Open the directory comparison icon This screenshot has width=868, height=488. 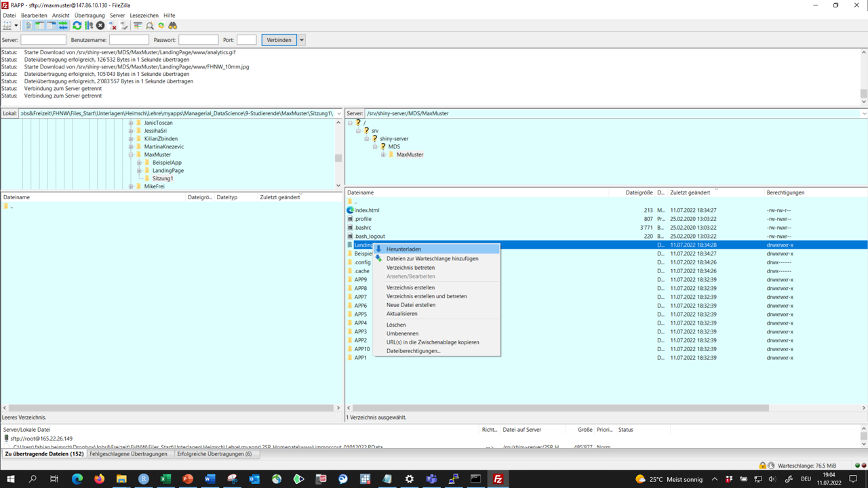coord(150,26)
